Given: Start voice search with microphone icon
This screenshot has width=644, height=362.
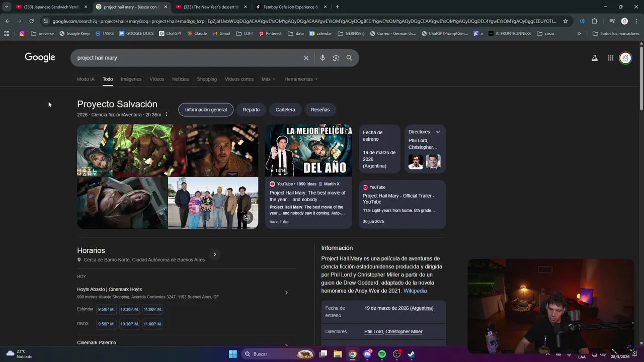Looking at the screenshot, I should click(323, 58).
